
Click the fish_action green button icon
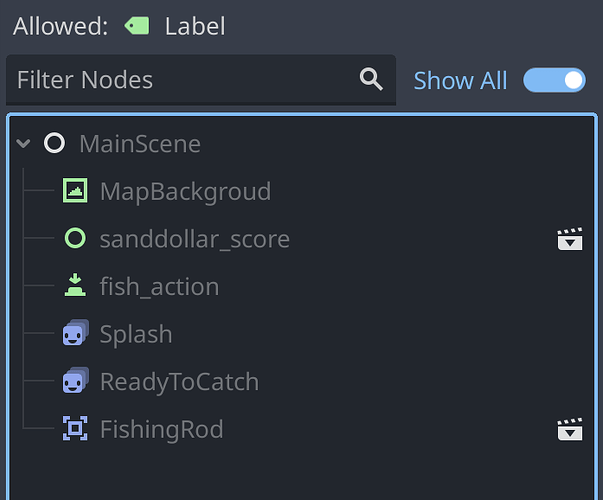[x=75, y=285]
